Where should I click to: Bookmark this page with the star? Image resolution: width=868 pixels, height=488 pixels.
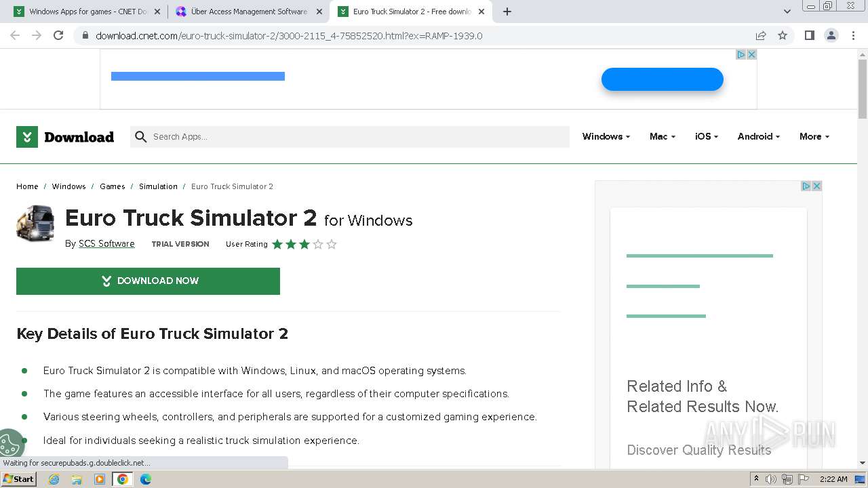click(783, 35)
